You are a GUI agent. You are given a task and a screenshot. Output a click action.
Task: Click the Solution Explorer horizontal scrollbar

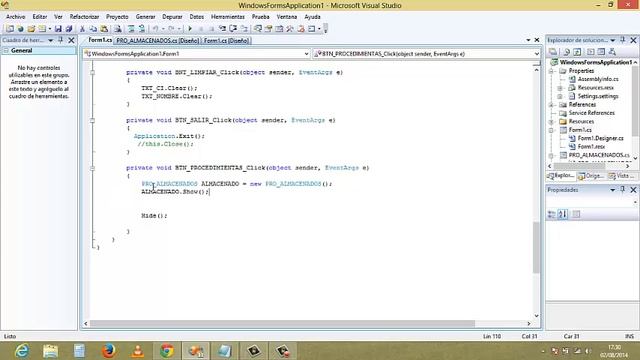(579, 166)
